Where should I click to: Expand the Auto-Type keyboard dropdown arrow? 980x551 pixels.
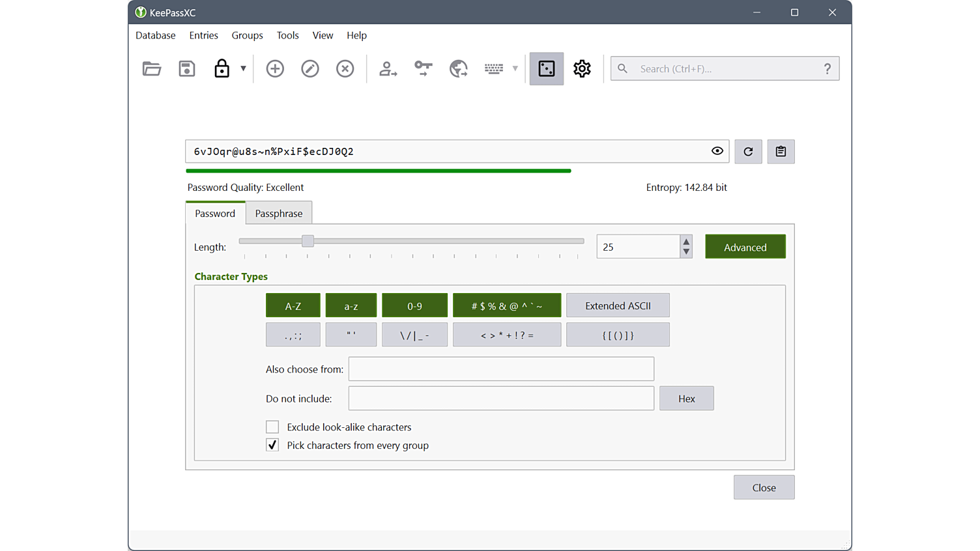pyautogui.click(x=515, y=68)
